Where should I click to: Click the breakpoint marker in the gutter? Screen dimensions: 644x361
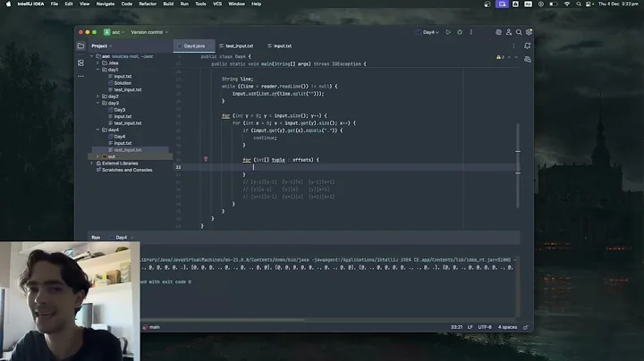click(206, 159)
